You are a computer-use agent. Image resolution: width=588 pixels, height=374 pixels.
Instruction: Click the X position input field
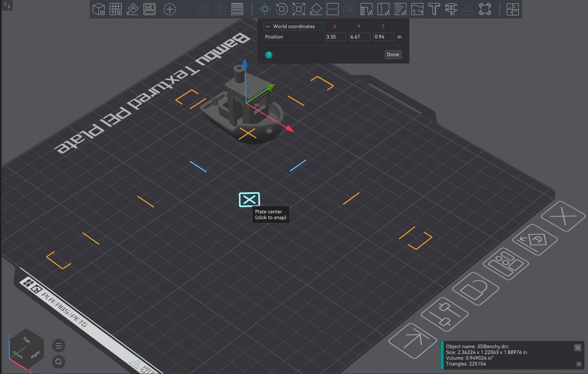335,37
